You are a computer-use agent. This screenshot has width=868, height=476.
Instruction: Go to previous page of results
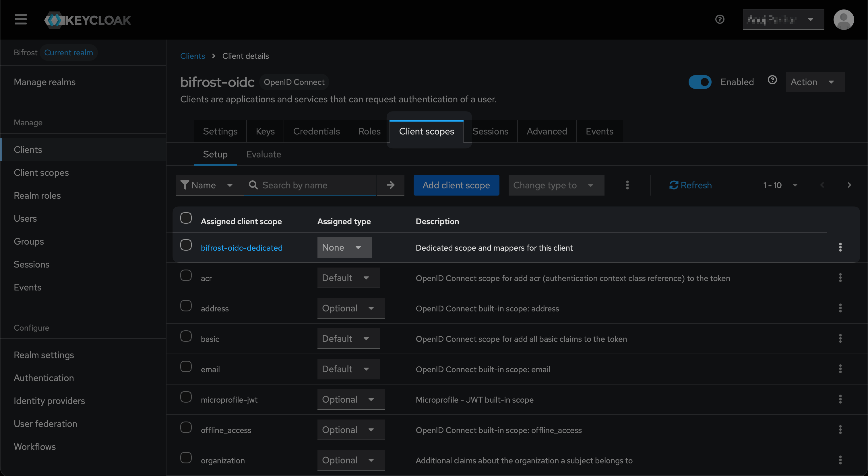pos(822,185)
